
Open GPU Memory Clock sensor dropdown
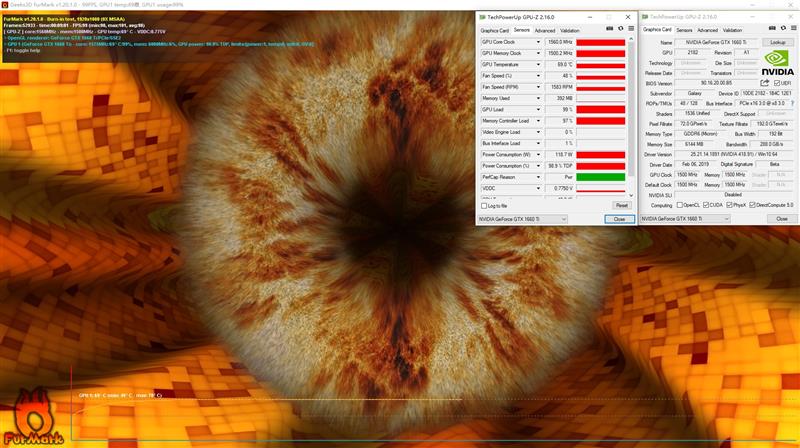click(538, 53)
